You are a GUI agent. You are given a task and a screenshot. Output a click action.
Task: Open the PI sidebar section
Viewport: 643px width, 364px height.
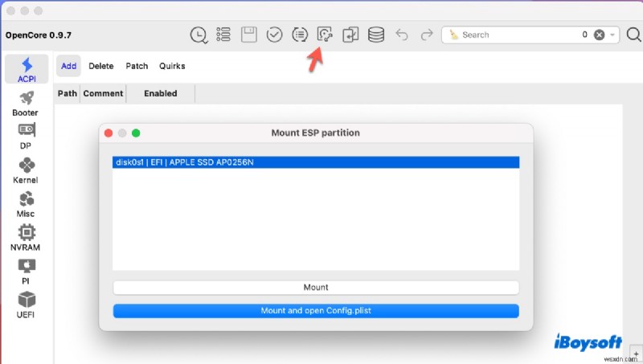click(x=26, y=272)
